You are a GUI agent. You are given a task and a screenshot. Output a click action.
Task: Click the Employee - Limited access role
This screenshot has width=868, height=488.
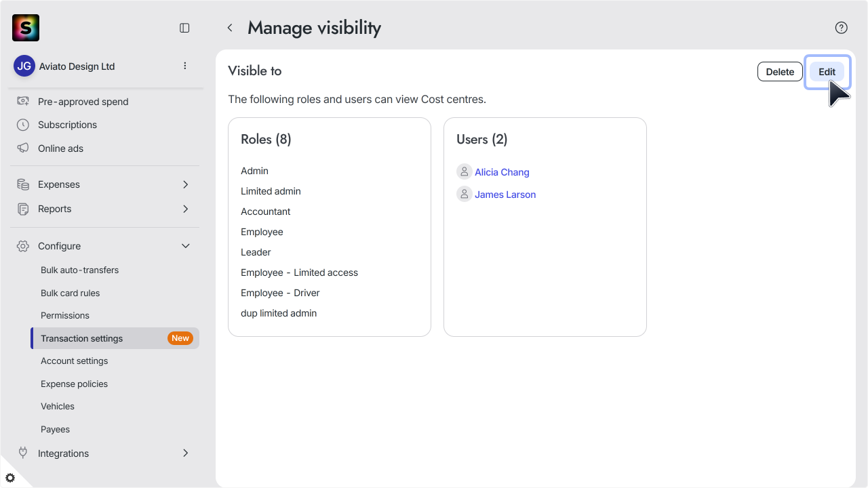299,272
